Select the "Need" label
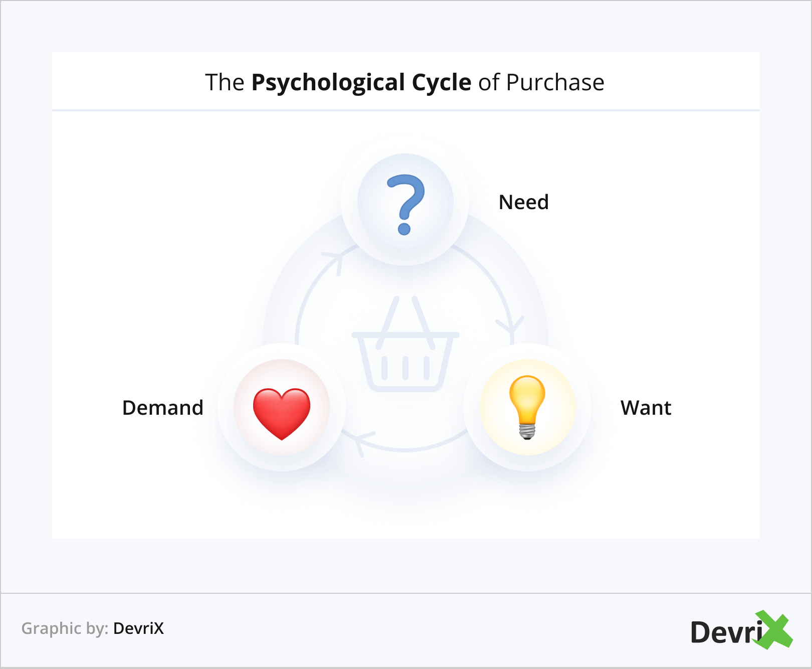Screen dimensions: 812x669 [524, 203]
